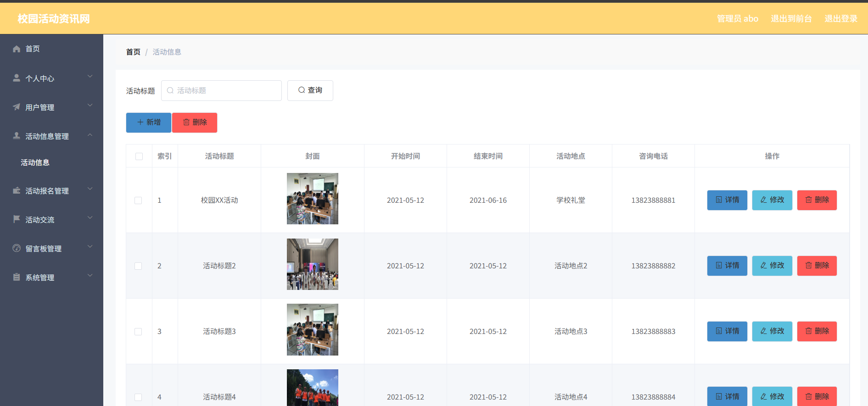Expand the 用户管理 menu chevron

[90, 106]
